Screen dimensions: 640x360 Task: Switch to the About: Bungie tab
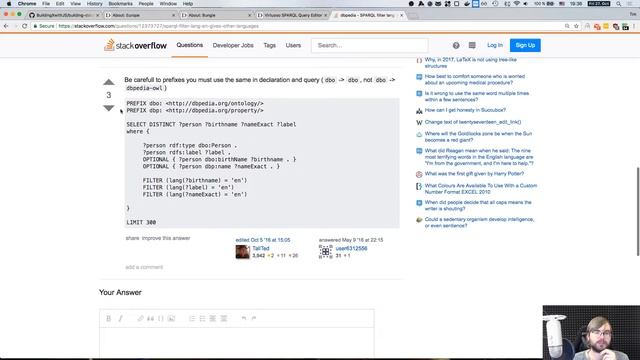tap(215, 15)
